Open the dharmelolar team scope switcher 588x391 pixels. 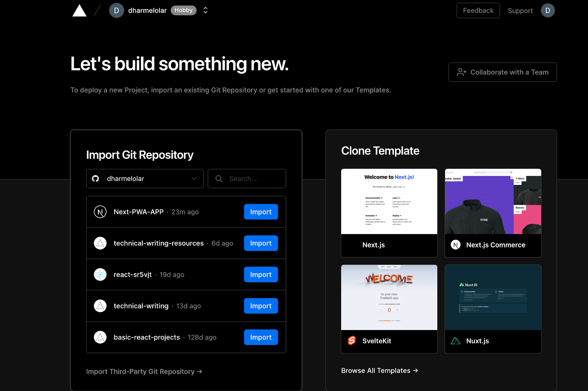pyautogui.click(x=205, y=10)
